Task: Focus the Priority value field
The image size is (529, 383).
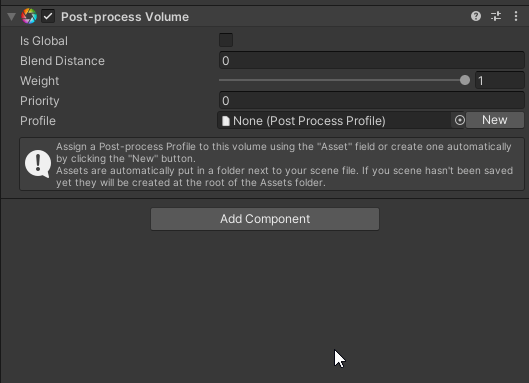Action: tap(372, 101)
